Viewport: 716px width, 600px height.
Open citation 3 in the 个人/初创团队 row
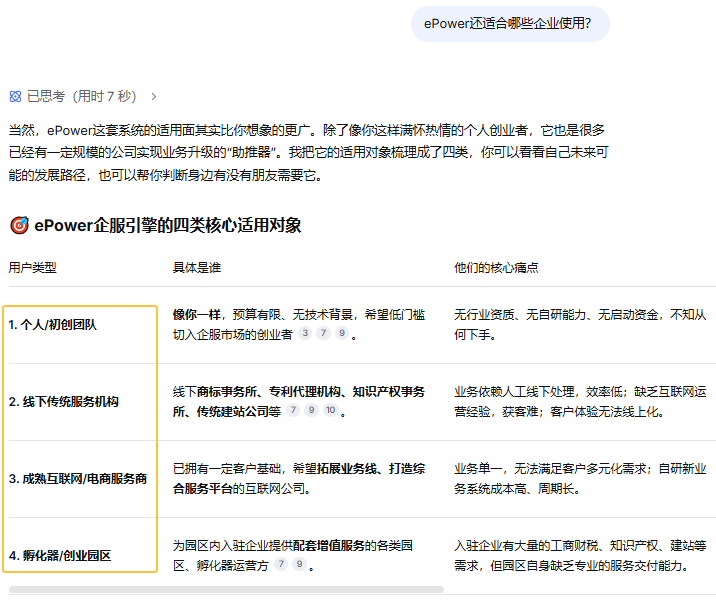(x=305, y=334)
